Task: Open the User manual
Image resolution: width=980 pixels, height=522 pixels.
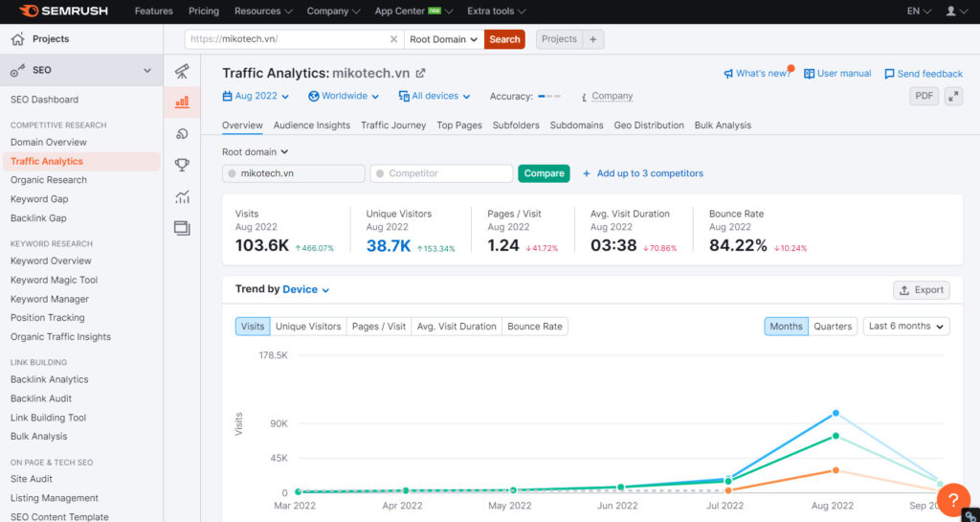Action: pos(837,73)
